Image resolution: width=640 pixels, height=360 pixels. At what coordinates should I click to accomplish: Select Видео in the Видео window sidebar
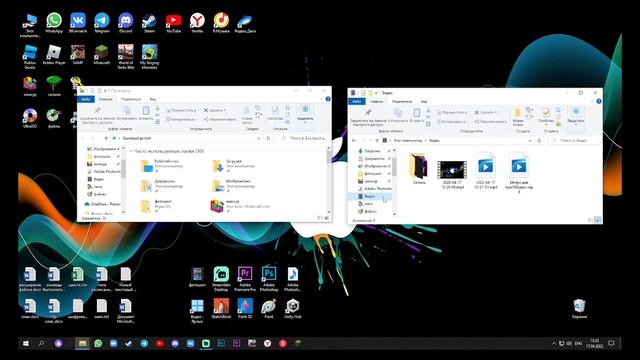pos(369,196)
